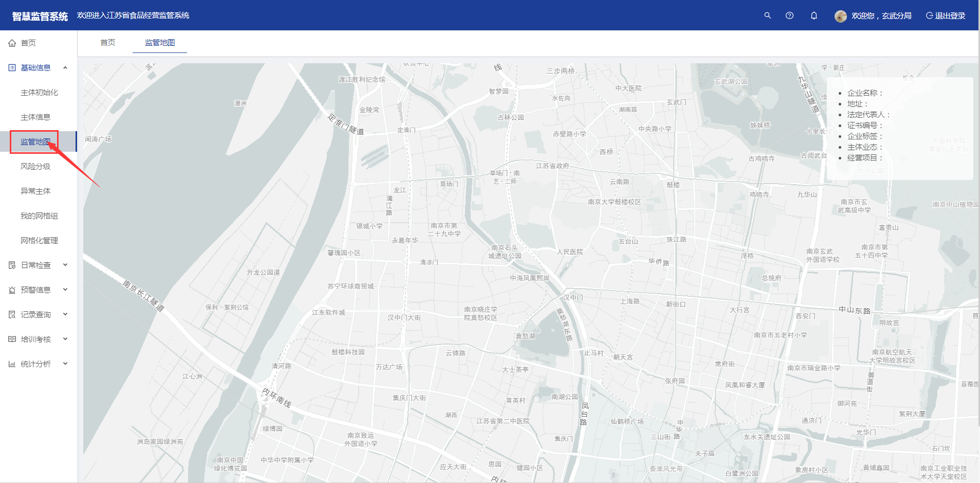Switch to the 首页 tab
Screen dimensions: 980x483
pos(108,43)
